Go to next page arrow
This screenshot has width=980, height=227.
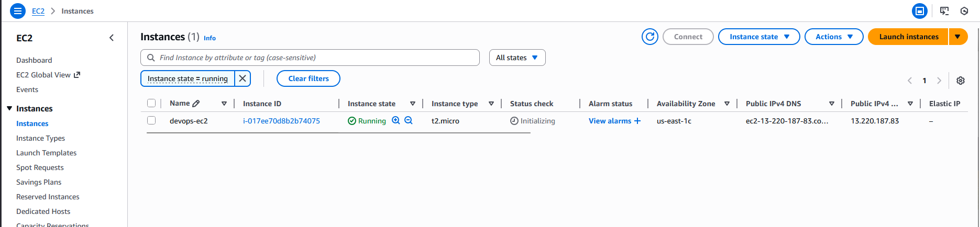coord(939,81)
